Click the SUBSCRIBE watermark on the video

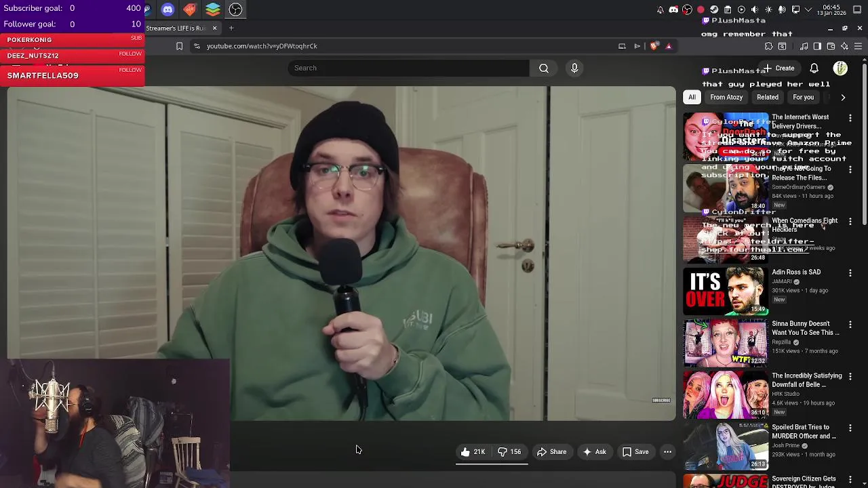pyautogui.click(x=661, y=400)
